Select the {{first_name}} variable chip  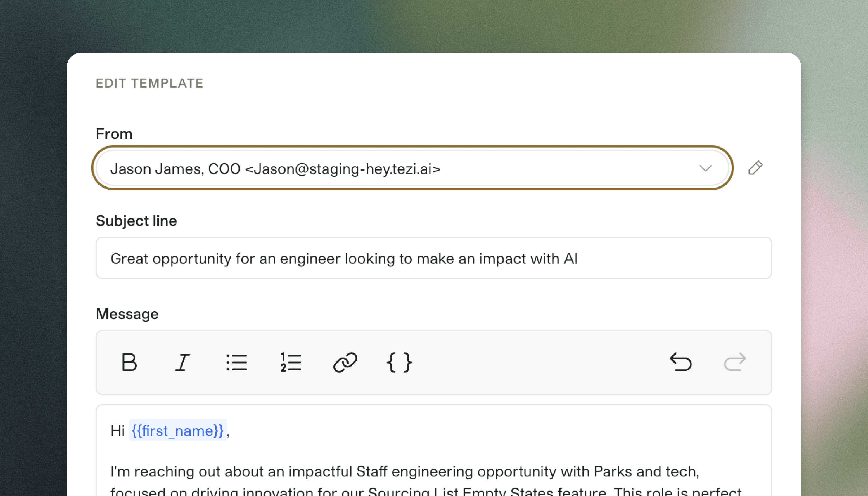(178, 431)
